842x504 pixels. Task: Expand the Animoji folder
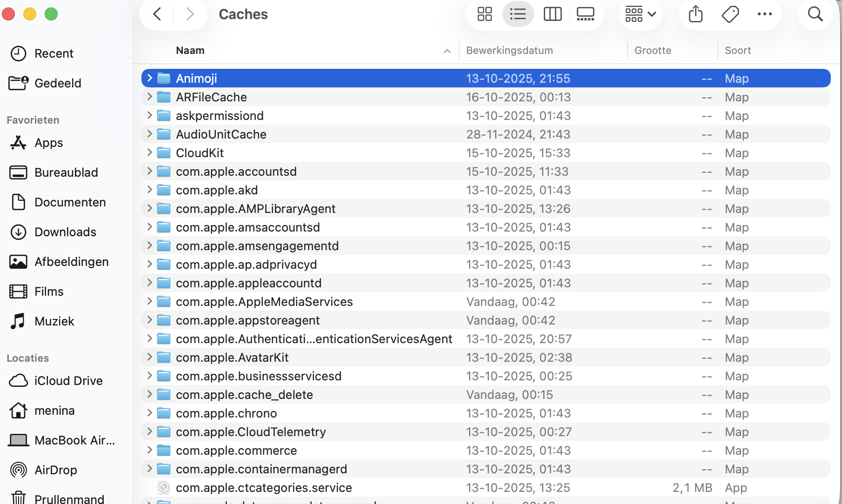pos(149,78)
